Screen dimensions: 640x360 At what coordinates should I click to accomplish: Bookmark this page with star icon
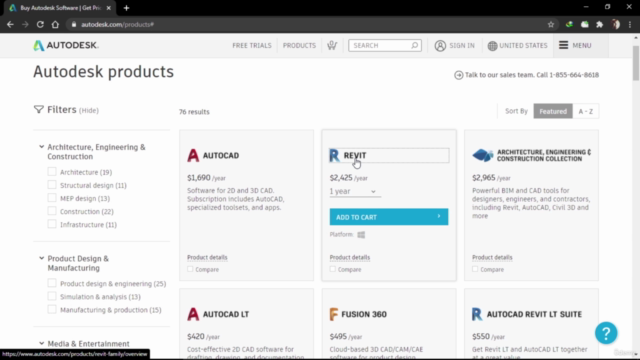click(x=551, y=24)
